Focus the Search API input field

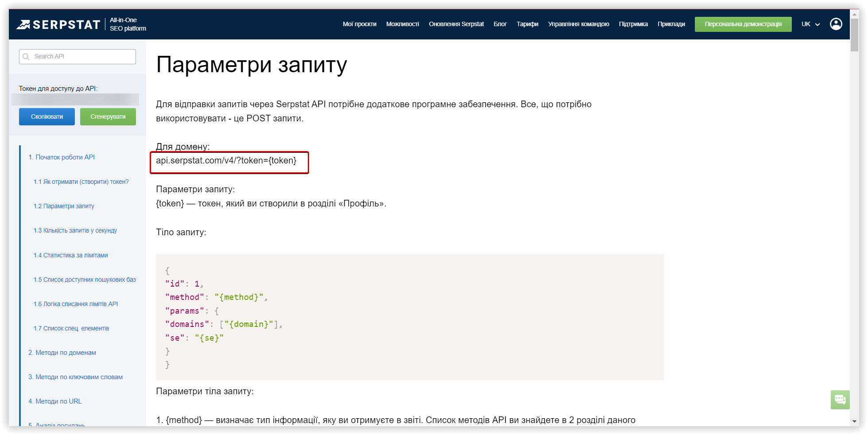coord(77,57)
